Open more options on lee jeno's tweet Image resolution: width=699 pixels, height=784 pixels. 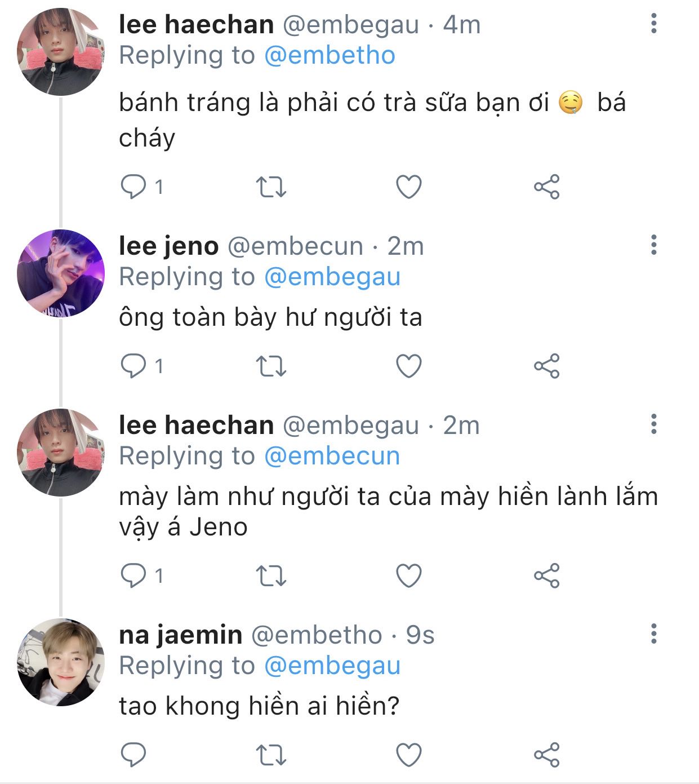[653, 245]
